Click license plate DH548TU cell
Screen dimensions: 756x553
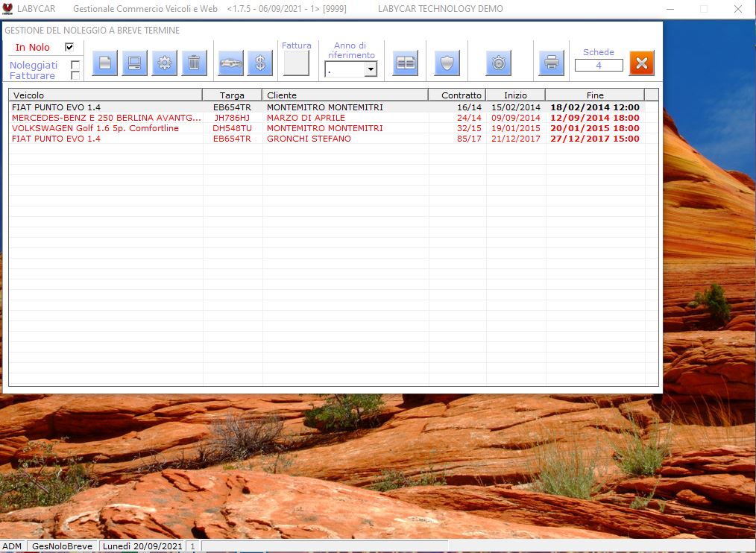coord(232,128)
